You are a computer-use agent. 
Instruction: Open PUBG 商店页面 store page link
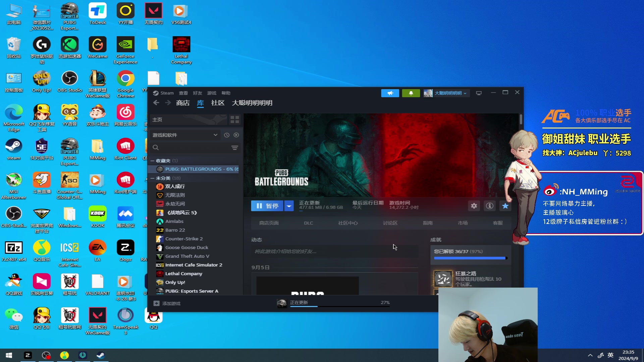(x=269, y=223)
